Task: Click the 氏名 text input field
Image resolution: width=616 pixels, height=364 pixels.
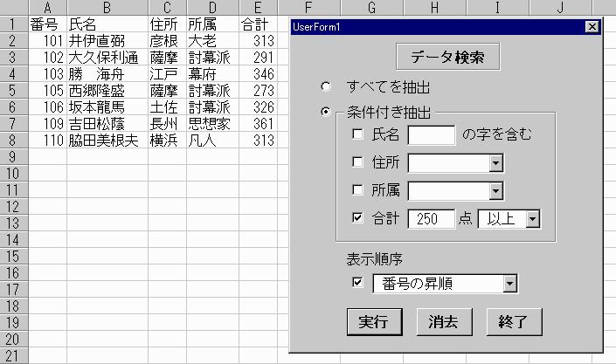Action: (x=431, y=135)
